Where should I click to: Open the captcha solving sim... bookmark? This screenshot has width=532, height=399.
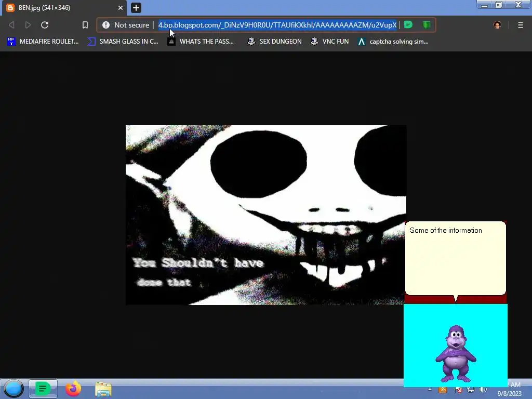pyautogui.click(x=393, y=42)
